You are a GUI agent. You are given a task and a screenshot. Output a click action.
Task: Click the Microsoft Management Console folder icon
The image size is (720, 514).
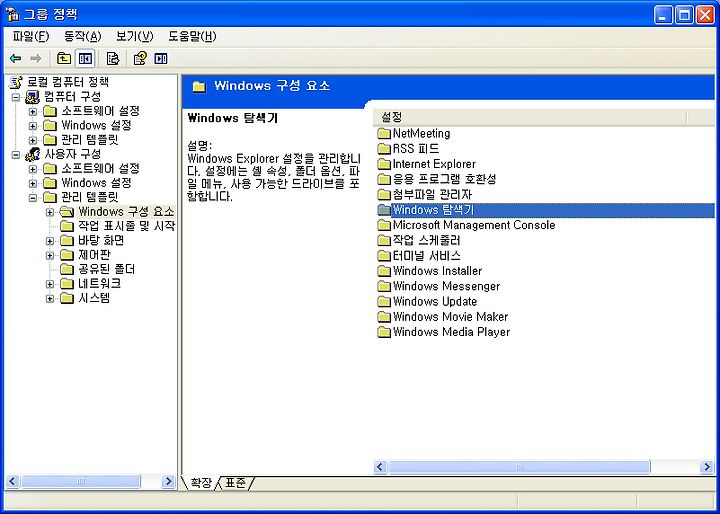[x=384, y=225]
